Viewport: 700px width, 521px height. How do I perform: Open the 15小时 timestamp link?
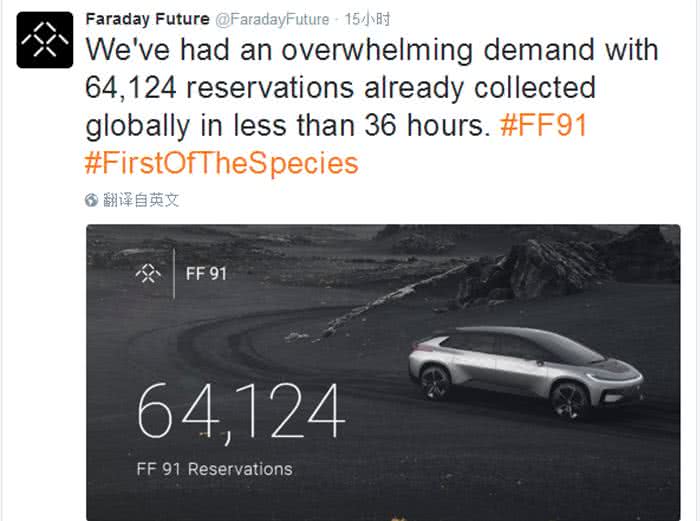(367, 19)
